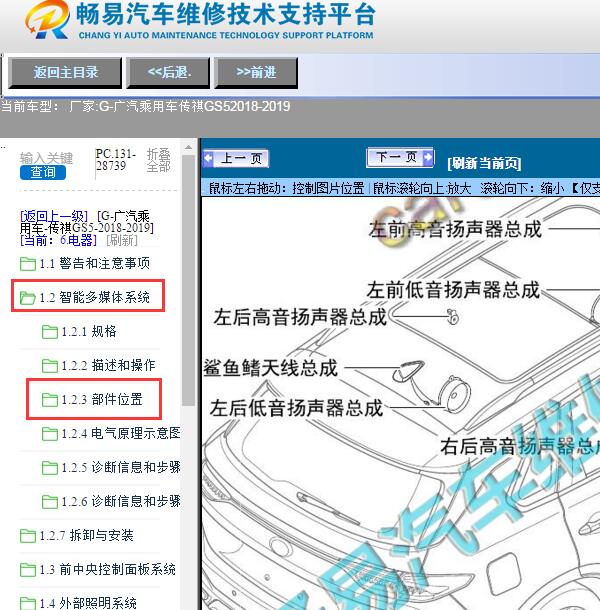This screenshot has height=610, width=600.
Task: Open tree item 1.2.5 诊断信息和步骤
Action: click(121, 467)
